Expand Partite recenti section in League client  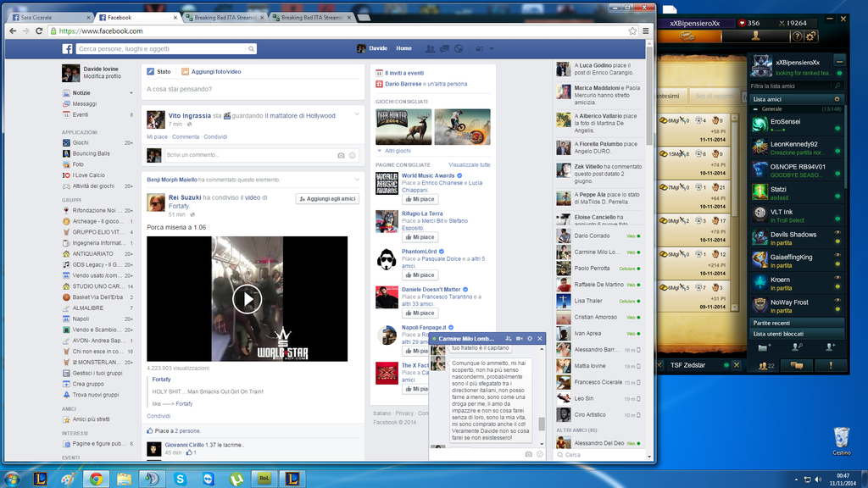point(798,323)
